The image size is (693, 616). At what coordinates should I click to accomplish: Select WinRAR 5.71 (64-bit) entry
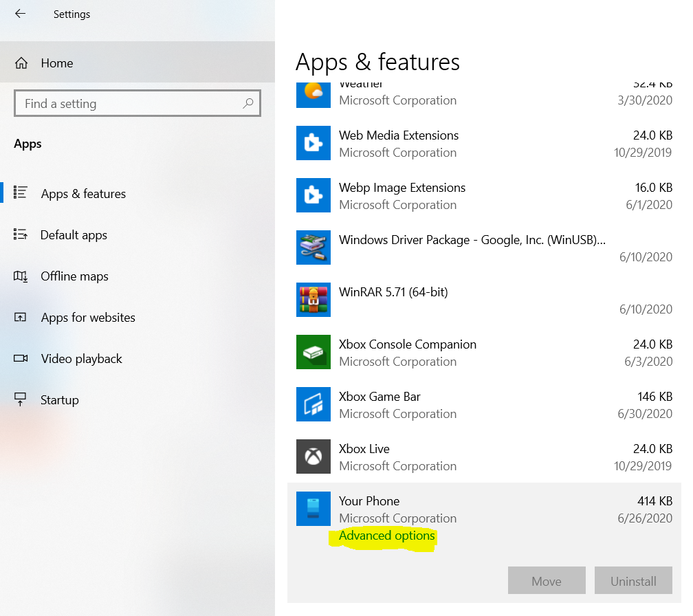coord(393,292)
